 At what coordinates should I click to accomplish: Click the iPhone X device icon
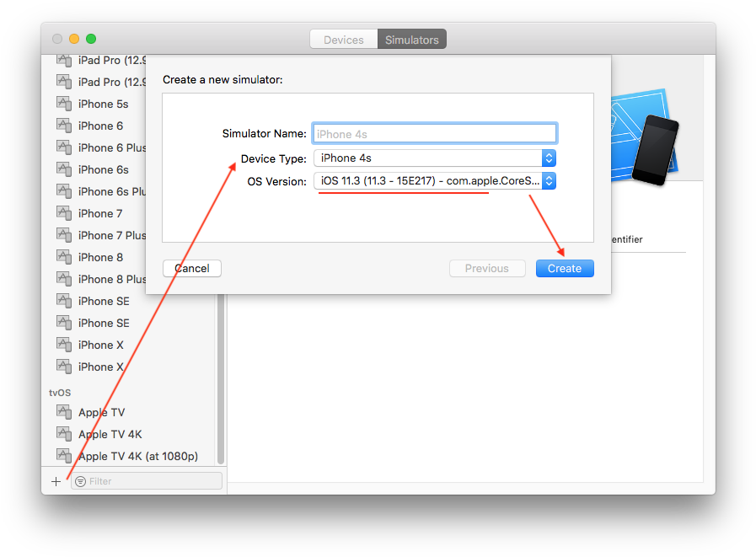[x=65, y=345]
